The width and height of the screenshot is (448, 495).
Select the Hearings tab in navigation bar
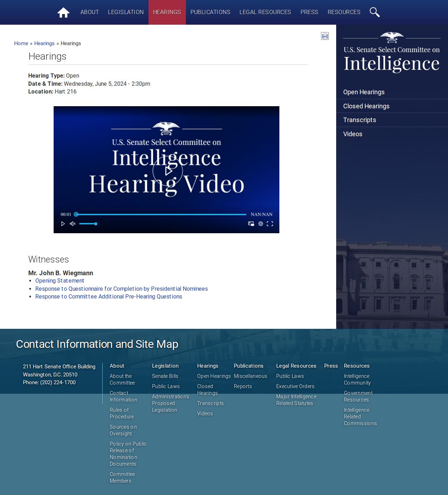(167, 12)
